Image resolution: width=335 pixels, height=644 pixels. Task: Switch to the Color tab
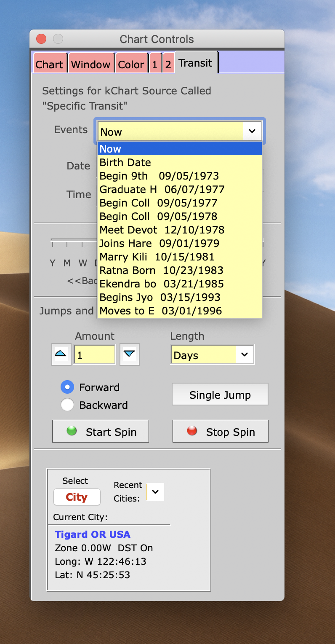point(131,64)
